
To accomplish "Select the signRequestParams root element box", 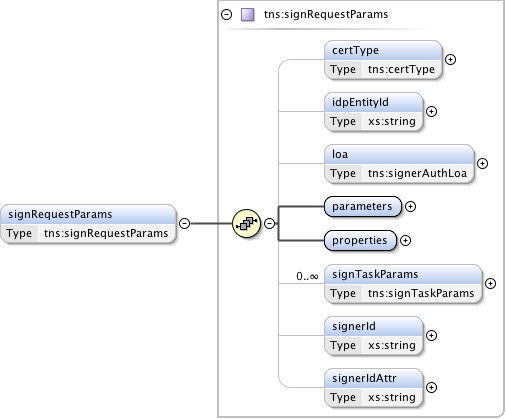I will 88,224.
